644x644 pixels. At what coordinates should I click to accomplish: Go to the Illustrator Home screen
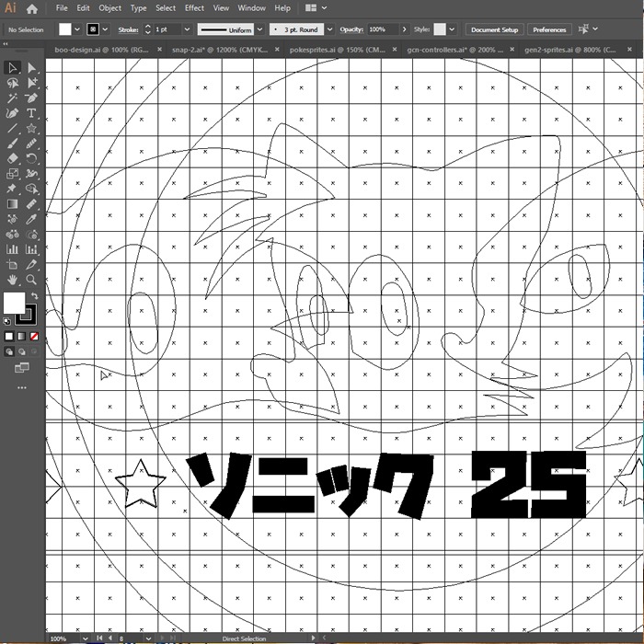(x=31, y=8)
